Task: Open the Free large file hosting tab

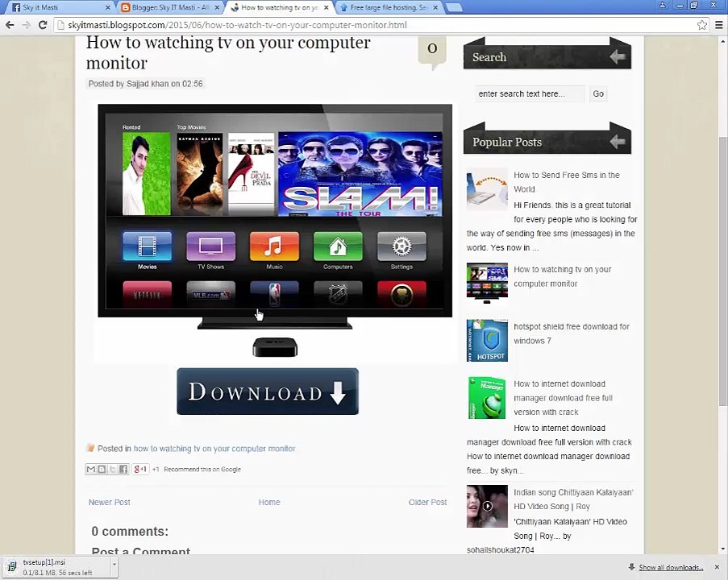Action: (x=388, y=7)
